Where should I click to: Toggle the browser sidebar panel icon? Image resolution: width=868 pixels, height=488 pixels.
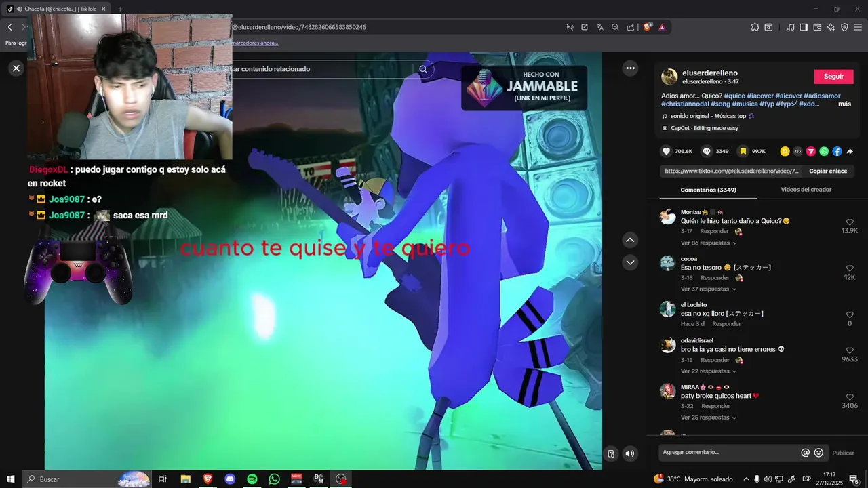coord(804,27)
